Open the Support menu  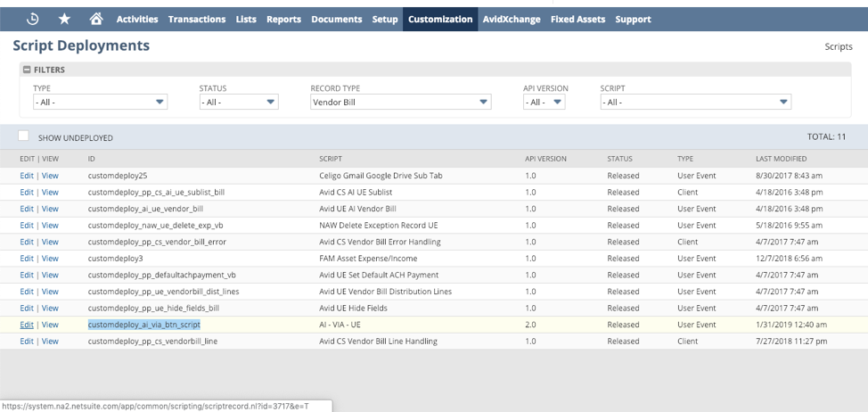633,19
